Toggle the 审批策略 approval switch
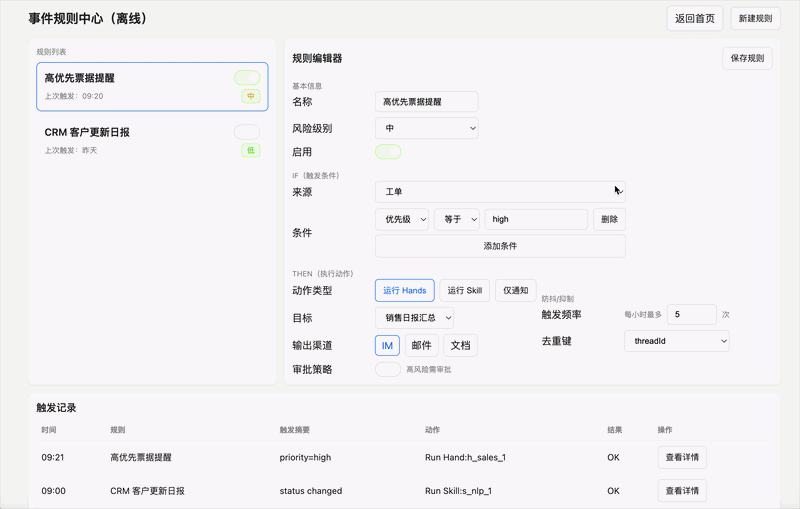 pos(388,369)
